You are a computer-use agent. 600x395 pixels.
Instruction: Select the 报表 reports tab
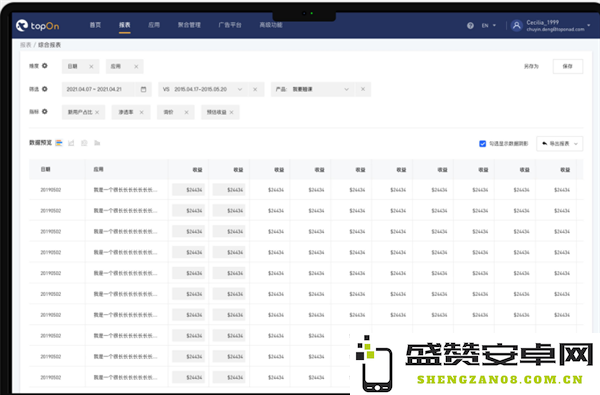[124, 25]
